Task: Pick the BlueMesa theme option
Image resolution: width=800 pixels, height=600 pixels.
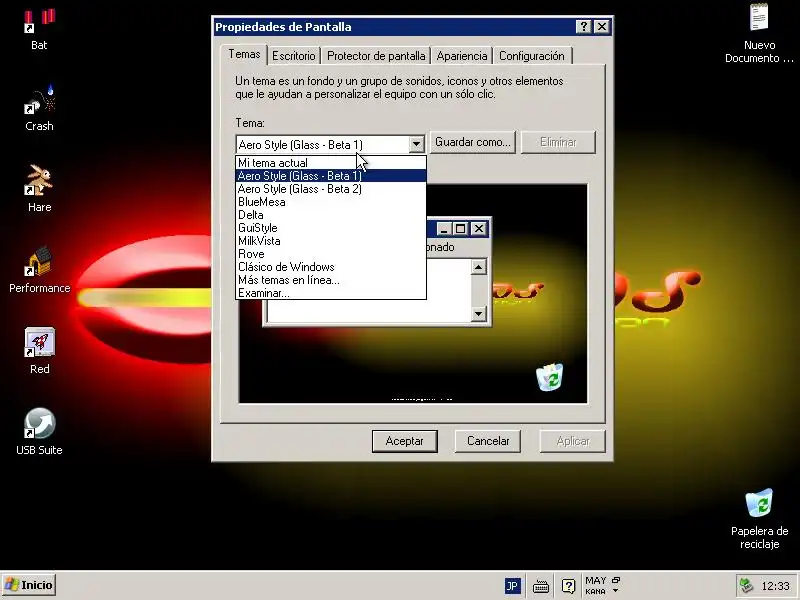Action: click(x=331, y=202)
